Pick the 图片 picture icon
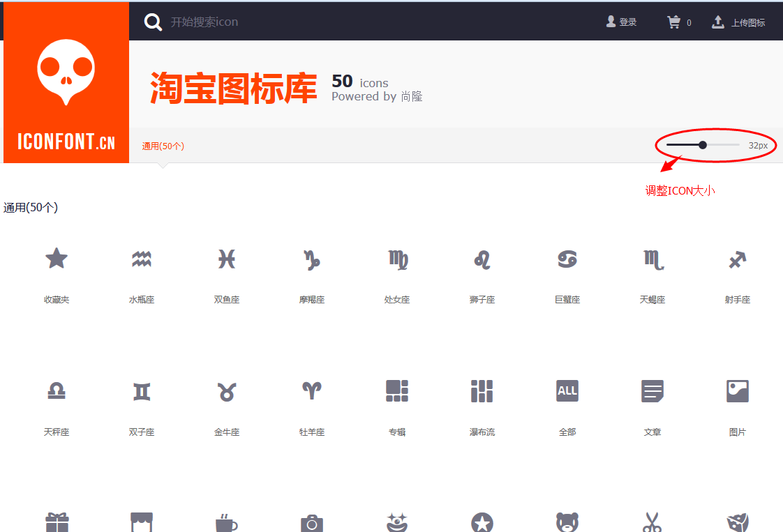This screenshot has width=783, height=532. pyautogui.click(x=738, y=390)
